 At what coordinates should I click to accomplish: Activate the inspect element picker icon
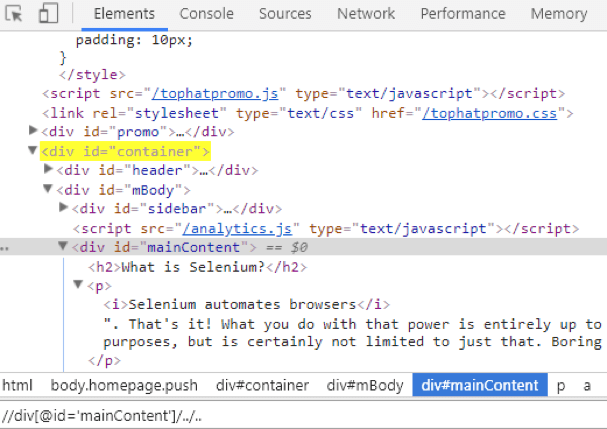(x=14, y=14)
